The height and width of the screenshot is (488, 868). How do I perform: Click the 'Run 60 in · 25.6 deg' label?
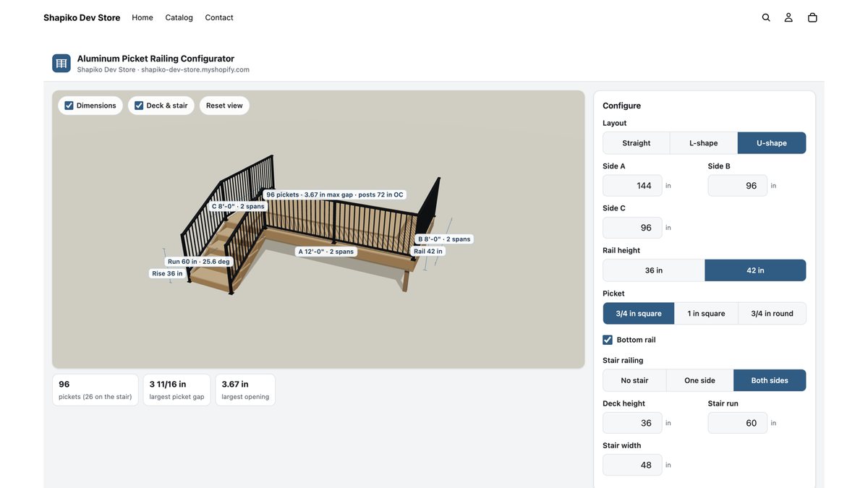tap(199, 262)
